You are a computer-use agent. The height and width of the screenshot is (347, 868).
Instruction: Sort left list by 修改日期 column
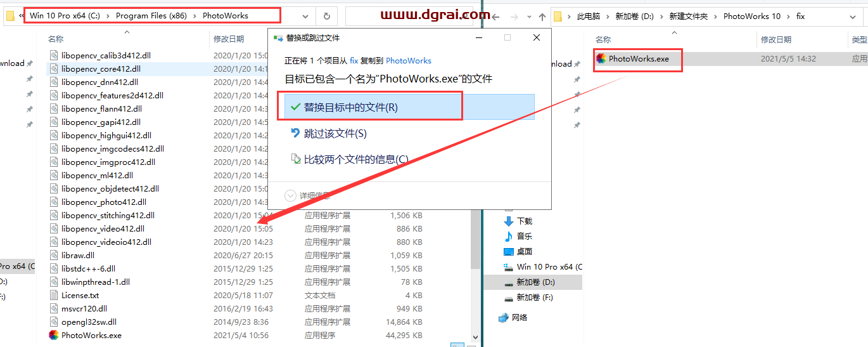pos(228,39)
